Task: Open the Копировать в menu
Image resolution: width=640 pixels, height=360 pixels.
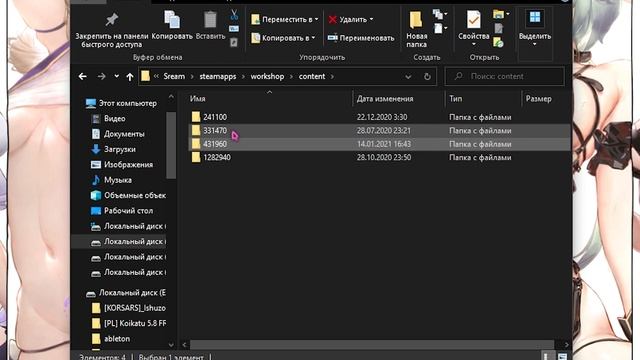Action: (283, 38)
